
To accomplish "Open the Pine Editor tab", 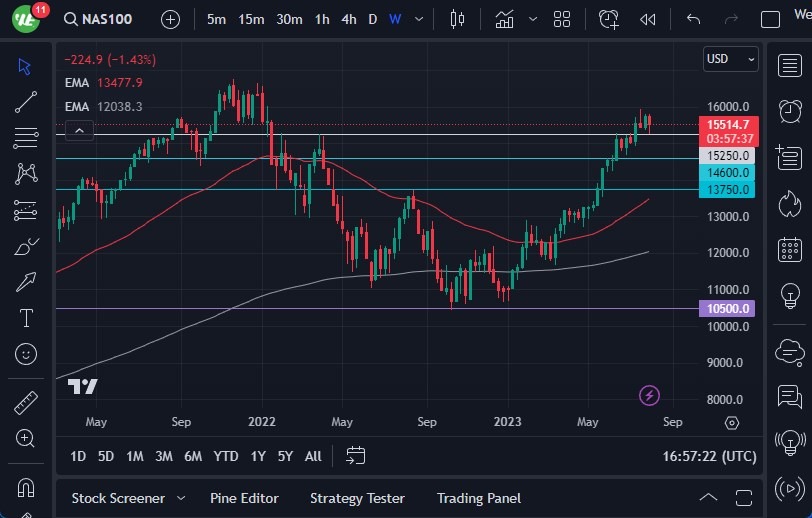I will [244, 498].
